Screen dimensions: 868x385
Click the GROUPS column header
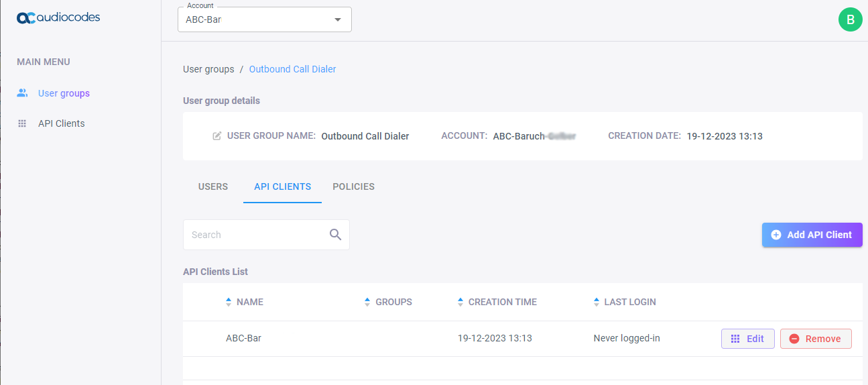[x=393, y=302]
